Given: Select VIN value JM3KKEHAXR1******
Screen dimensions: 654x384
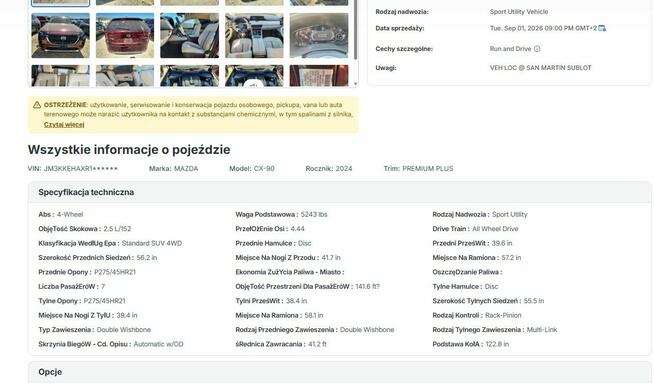Looking at the screenshot, I should (x=80, y=169).
